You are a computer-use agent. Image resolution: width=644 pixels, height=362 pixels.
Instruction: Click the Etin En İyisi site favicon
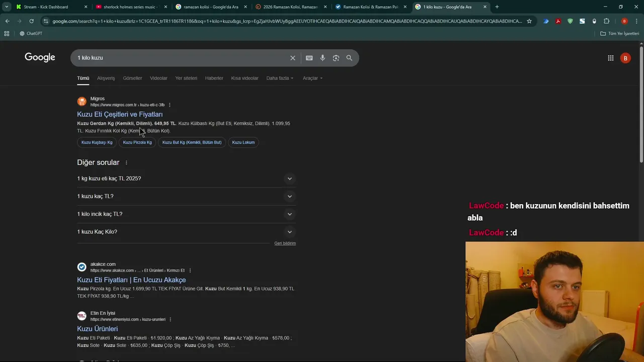click(82, 316)
